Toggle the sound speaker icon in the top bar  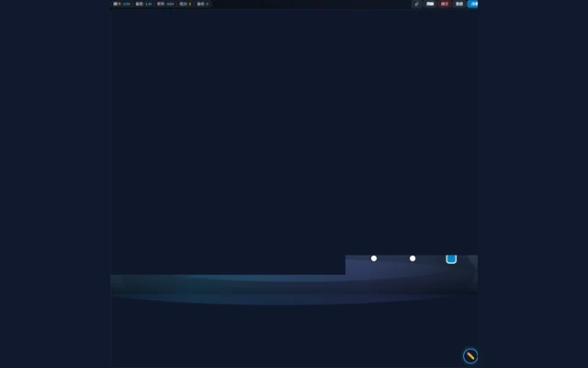416,4
